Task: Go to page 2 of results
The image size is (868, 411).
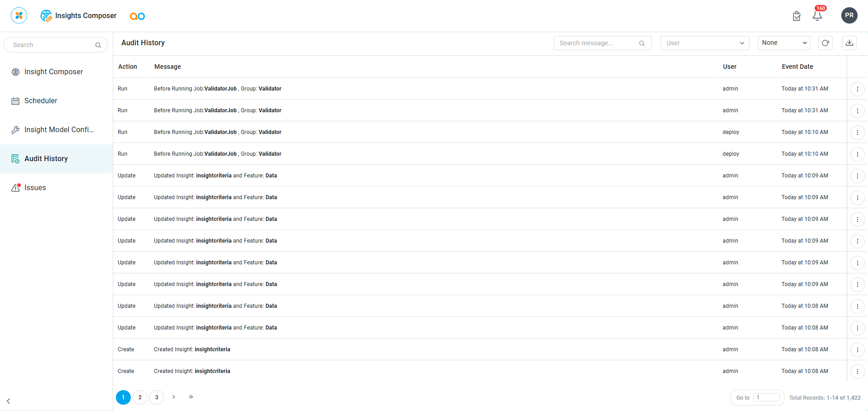Action: pos(140,397)
